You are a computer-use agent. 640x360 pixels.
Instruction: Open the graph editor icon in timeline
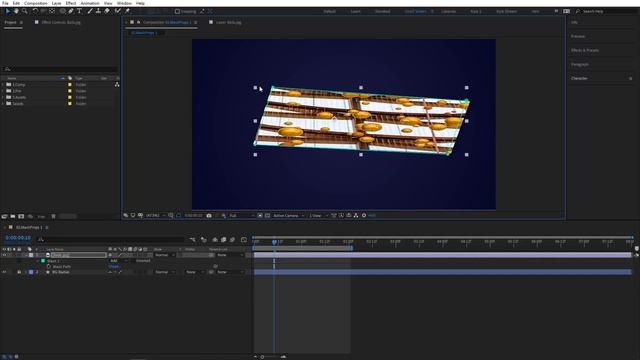[244, 240]
